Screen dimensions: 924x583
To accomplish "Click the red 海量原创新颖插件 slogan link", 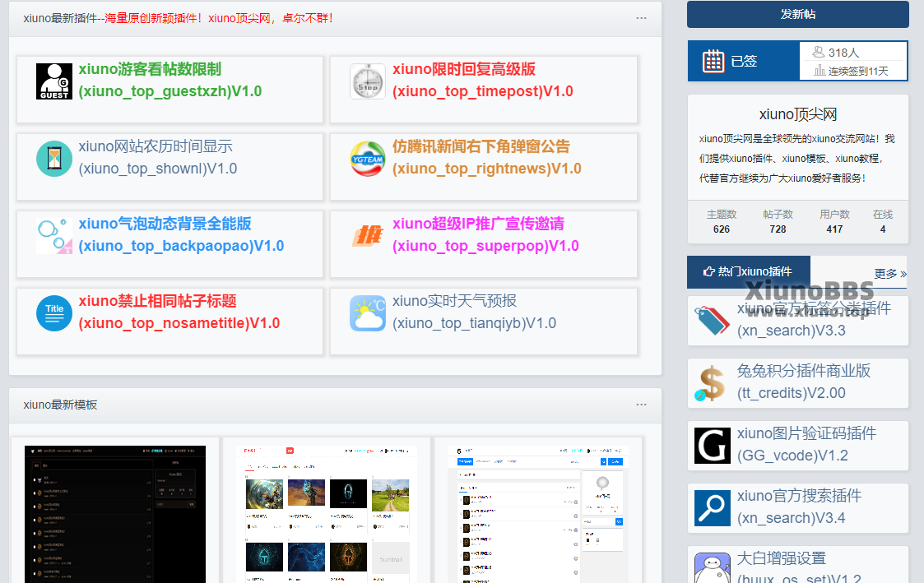I will 219,18.
